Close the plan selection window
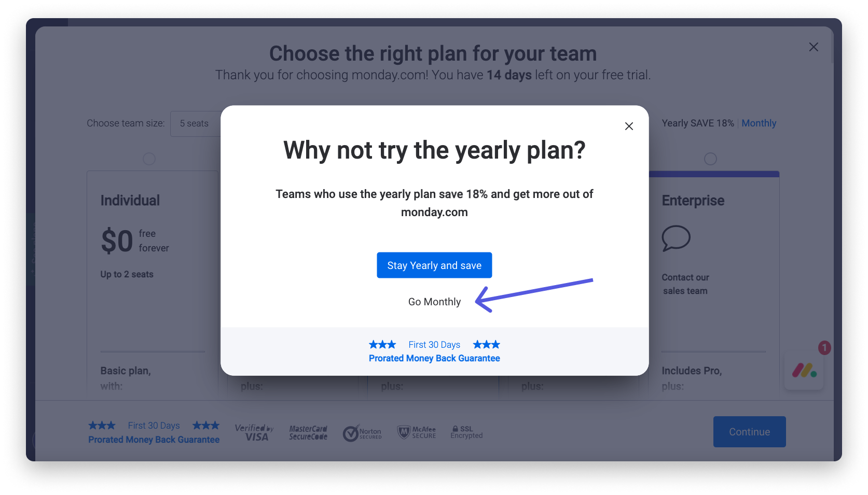Viewport: 868px width, 495px height. point(814,47)
